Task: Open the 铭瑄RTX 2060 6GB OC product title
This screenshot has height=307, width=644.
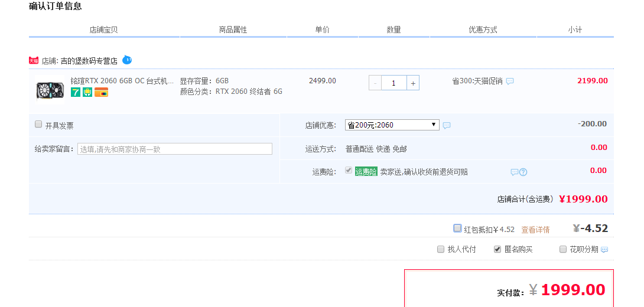Action: coord(122,81)
